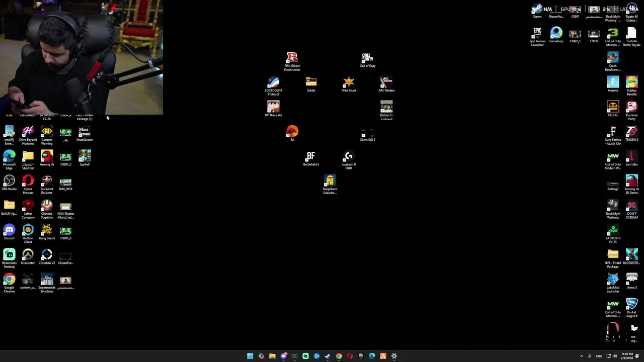The image size is (644, 362).
Task: Select Neighbors Suburban desktop icon
Action: point(330,185)
